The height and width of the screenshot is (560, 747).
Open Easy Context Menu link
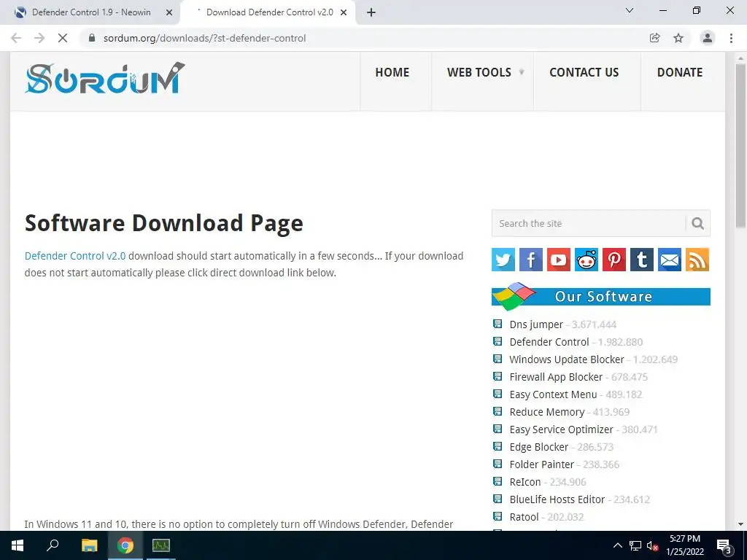pyautogui.click(x=553, y=394)
